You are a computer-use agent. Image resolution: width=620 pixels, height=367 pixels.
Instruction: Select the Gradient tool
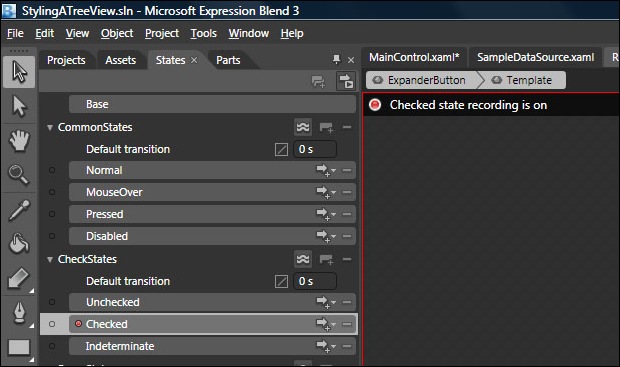coord(19,278)
